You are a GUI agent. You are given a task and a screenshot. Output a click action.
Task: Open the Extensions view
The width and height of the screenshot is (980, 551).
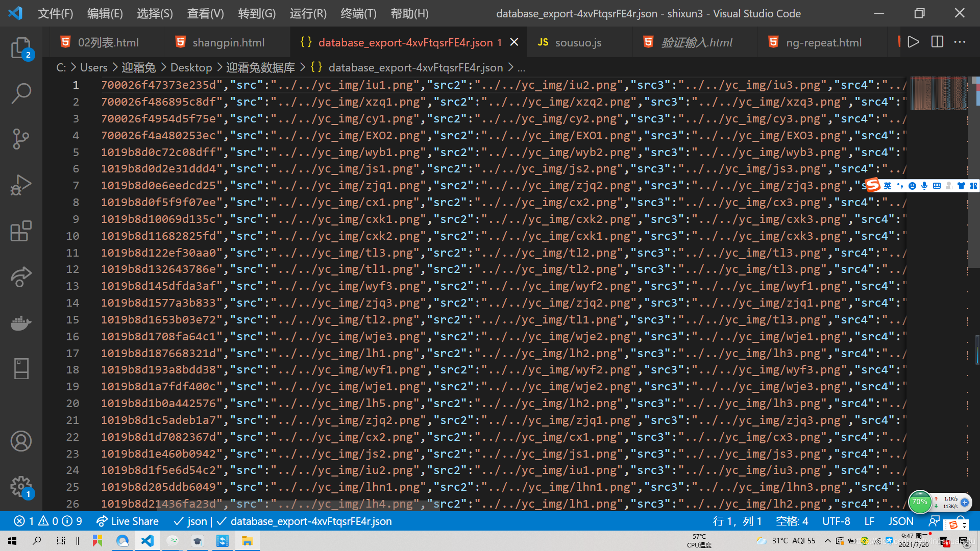21,231
